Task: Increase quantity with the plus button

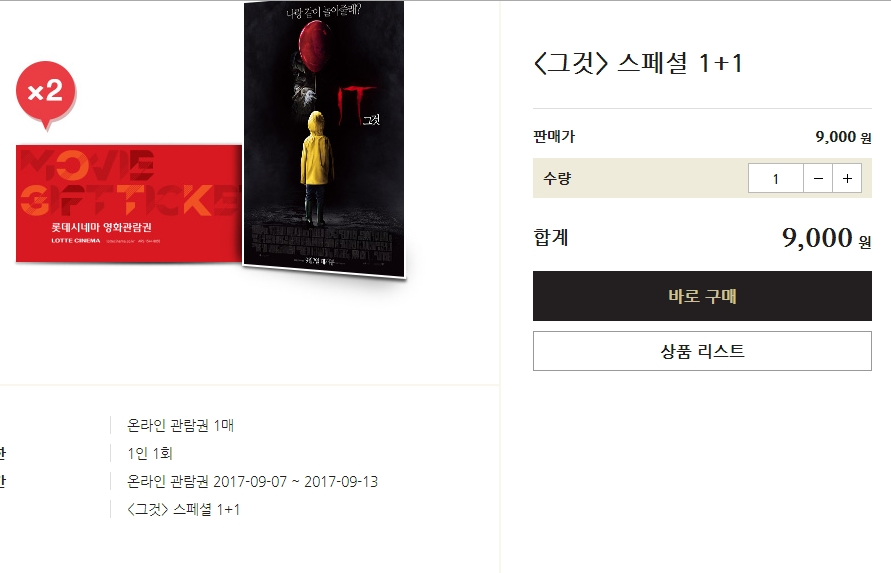Action: pyautogui.click(x=847, y=178)
